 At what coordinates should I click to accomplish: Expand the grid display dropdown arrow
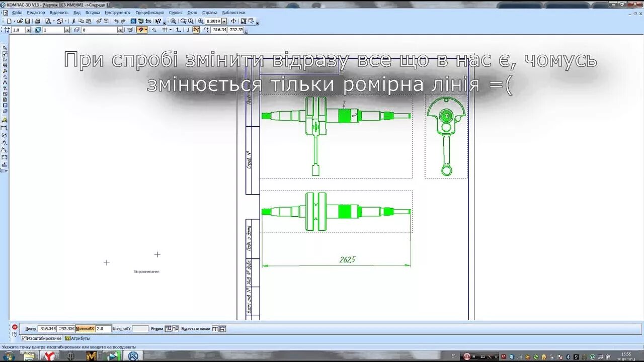171,30
